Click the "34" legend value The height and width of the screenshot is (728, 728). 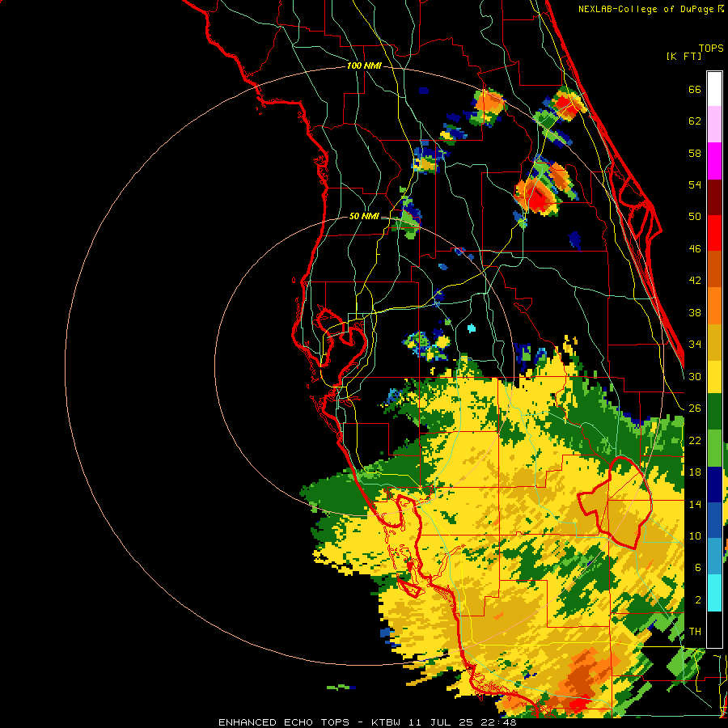coord(695,344)
